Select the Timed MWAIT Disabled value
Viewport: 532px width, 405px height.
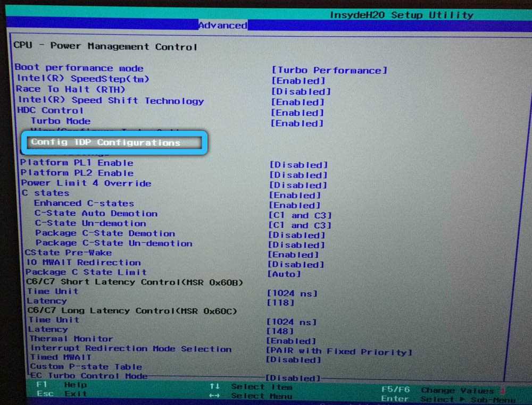[x=293, y=360]
